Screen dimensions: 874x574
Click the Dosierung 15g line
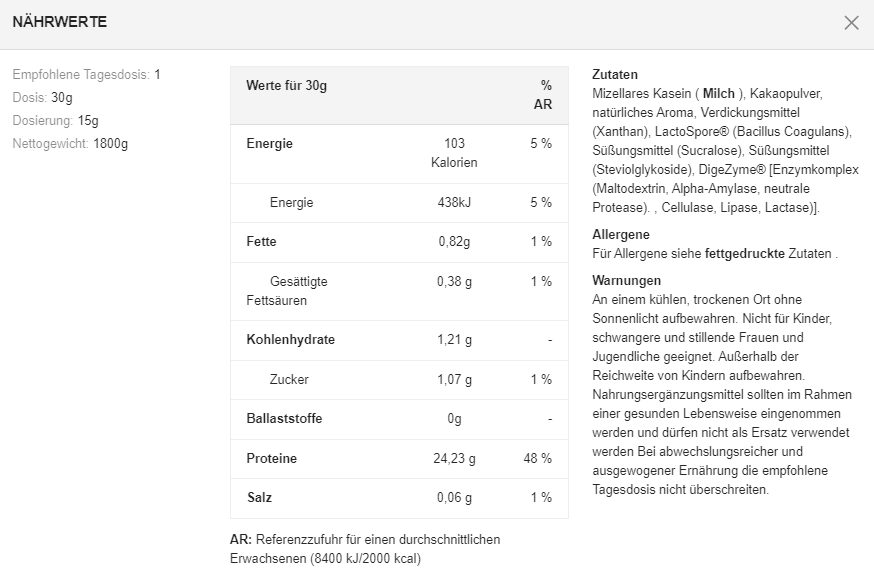pyautogui.click(x=55, y=121)
